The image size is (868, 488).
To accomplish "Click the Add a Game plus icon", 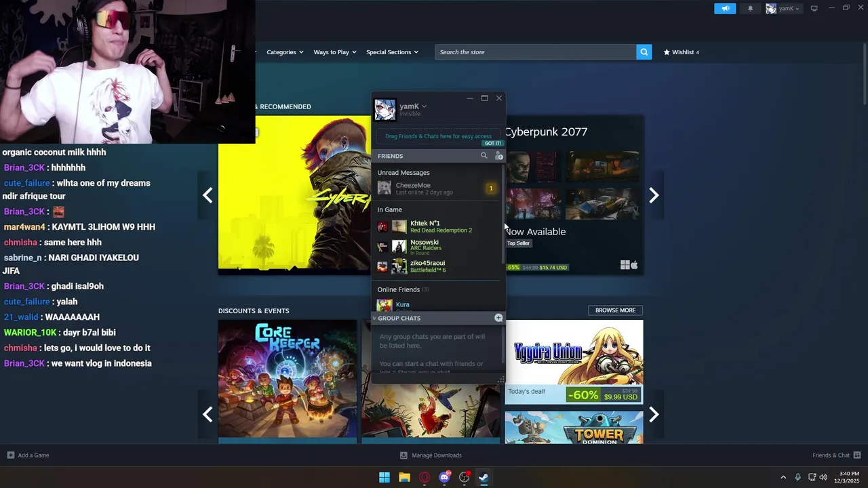I will point(10,455).
